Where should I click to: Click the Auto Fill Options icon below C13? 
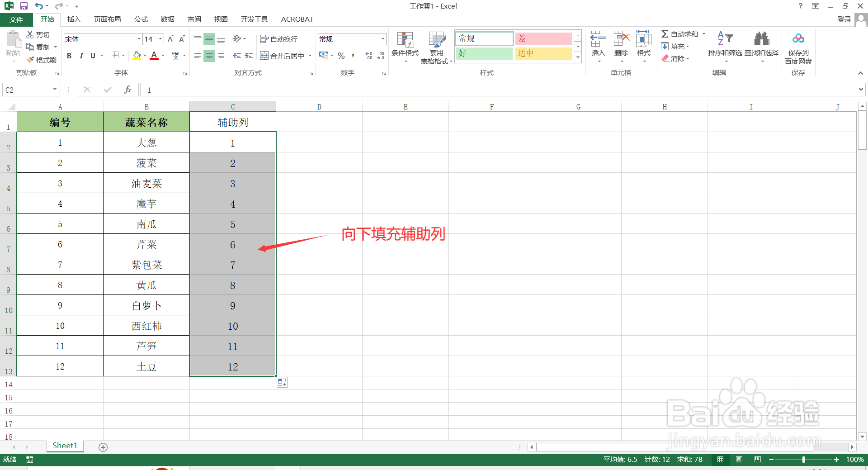tap(282, 383)
